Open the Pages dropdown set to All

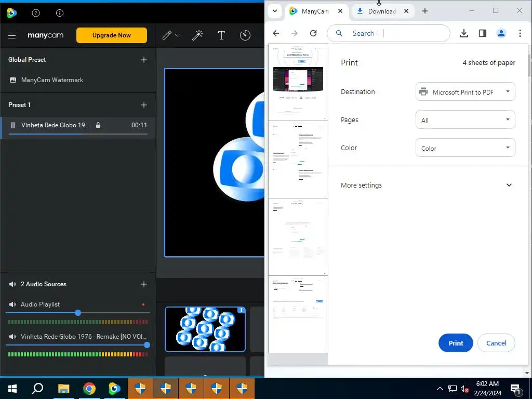click(x=465, y=120)
